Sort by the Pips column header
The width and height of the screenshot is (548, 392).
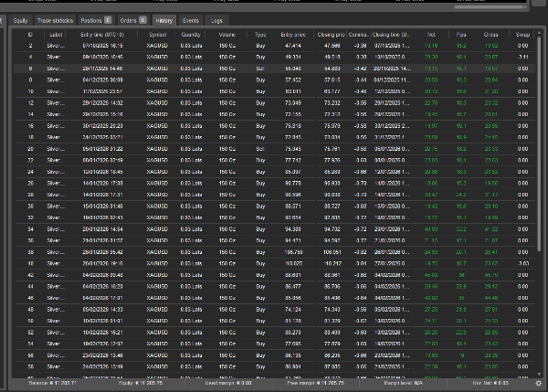tap(461, 35)
